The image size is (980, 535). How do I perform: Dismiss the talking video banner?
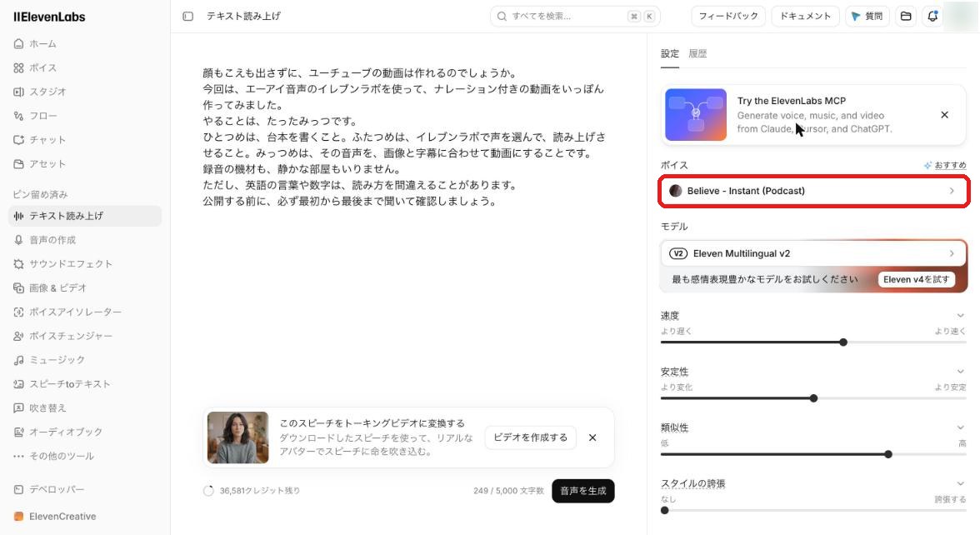(592, 437)
